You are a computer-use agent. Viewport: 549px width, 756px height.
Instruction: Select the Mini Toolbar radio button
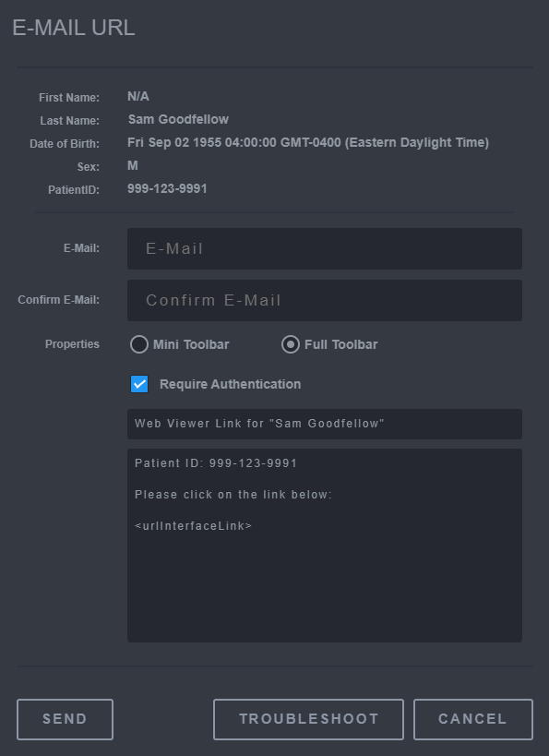[138, 343]
